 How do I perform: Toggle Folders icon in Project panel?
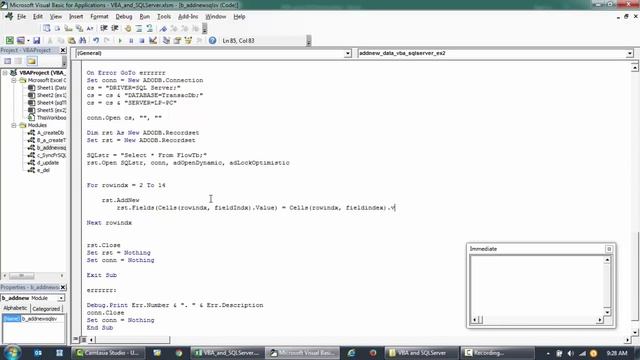[x=32, y=61]
